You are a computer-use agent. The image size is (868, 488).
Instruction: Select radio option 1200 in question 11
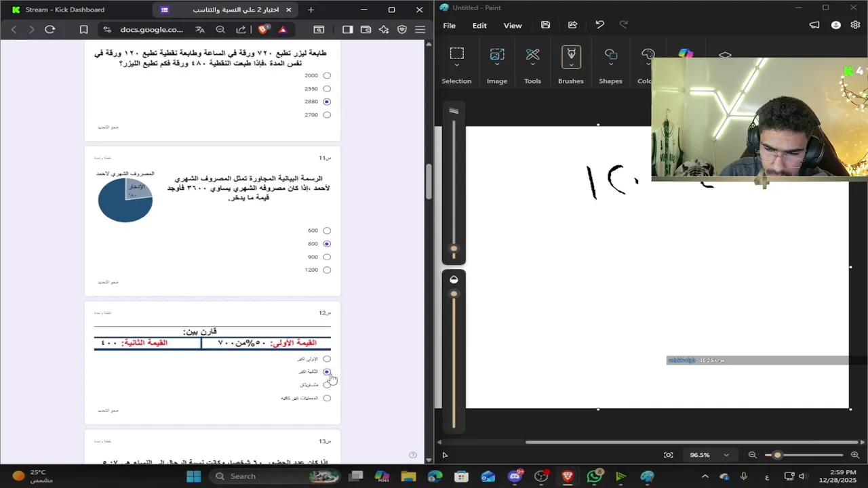point(327,270)
